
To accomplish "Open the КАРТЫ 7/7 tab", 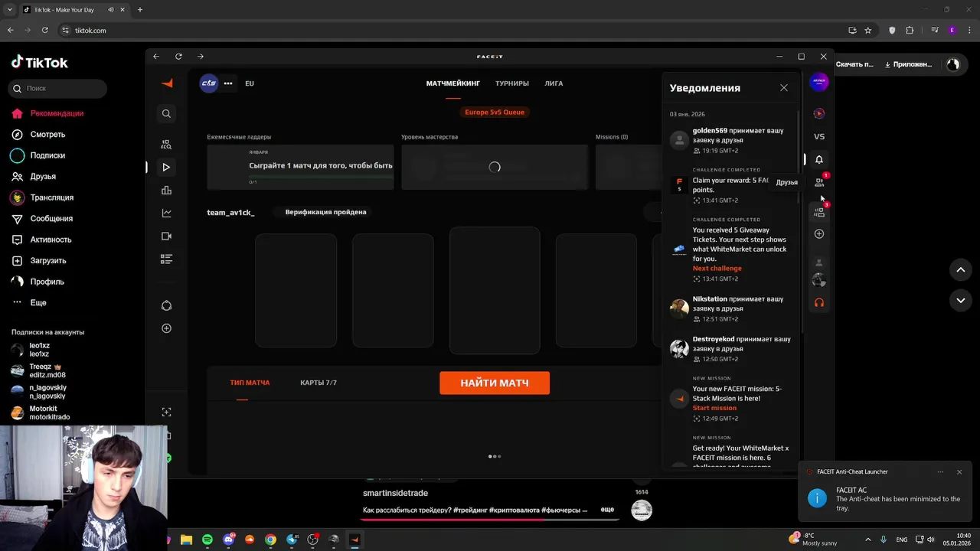I will click(318, 383).
